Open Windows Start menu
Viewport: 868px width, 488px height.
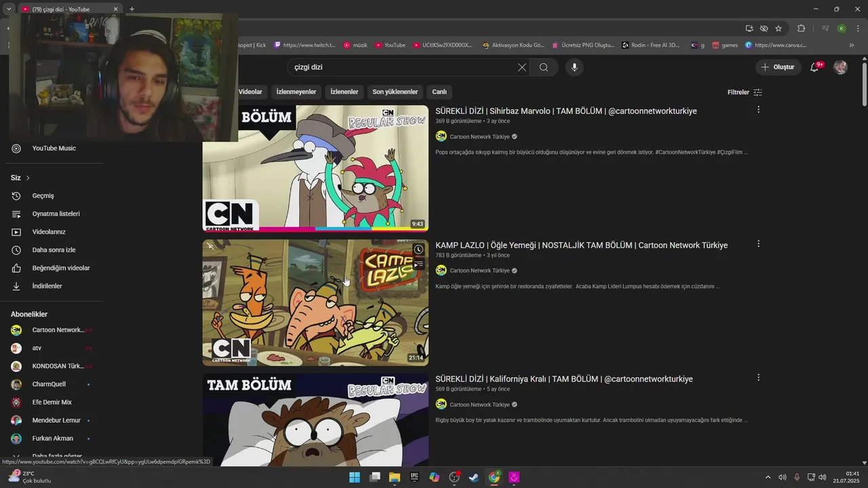pyautogui.click(x=355, y=477)
